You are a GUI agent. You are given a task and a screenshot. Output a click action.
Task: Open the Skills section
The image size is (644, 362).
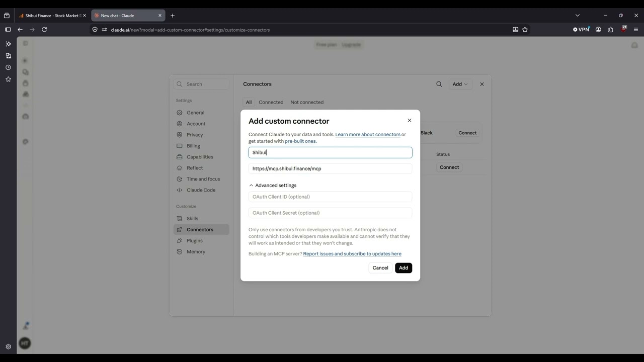point(201,219)
